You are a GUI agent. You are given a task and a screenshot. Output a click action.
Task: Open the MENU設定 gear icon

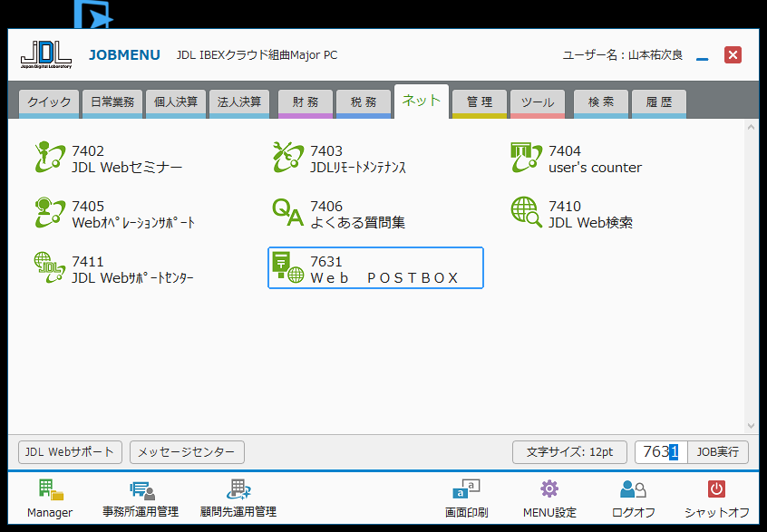[x=549, y=489]
